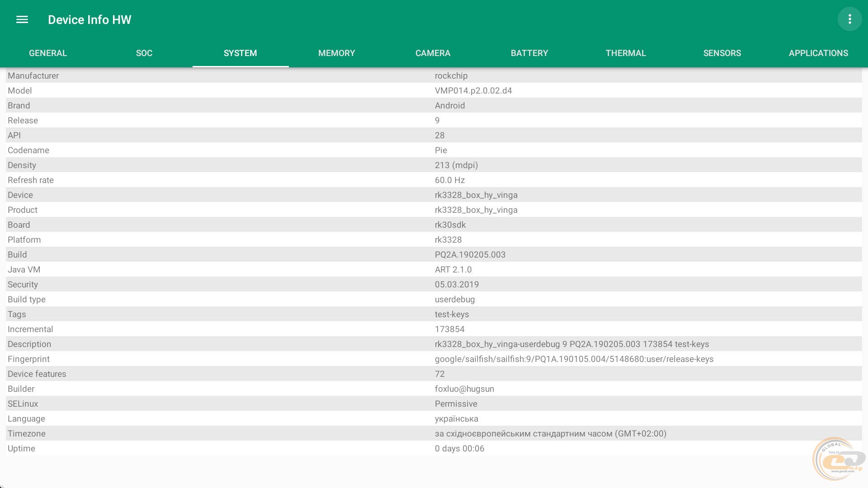Image resolution: width=868 pixels, height=488 pixels.
Task: Click the SELinux Permissive row
Action: click(434, 404)
